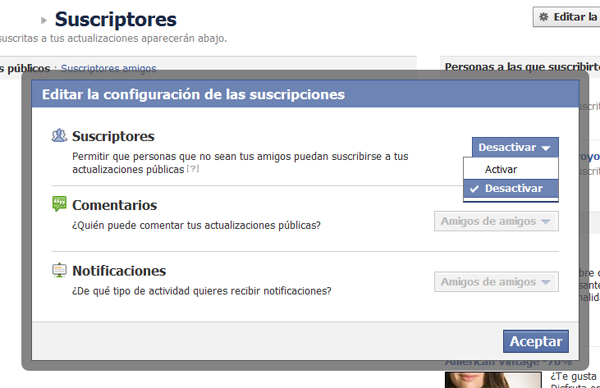This screenshot has height=388, width=600.
Task: Click the Suscriptores heading inside the dialog
Action: (x=113, y=136)
